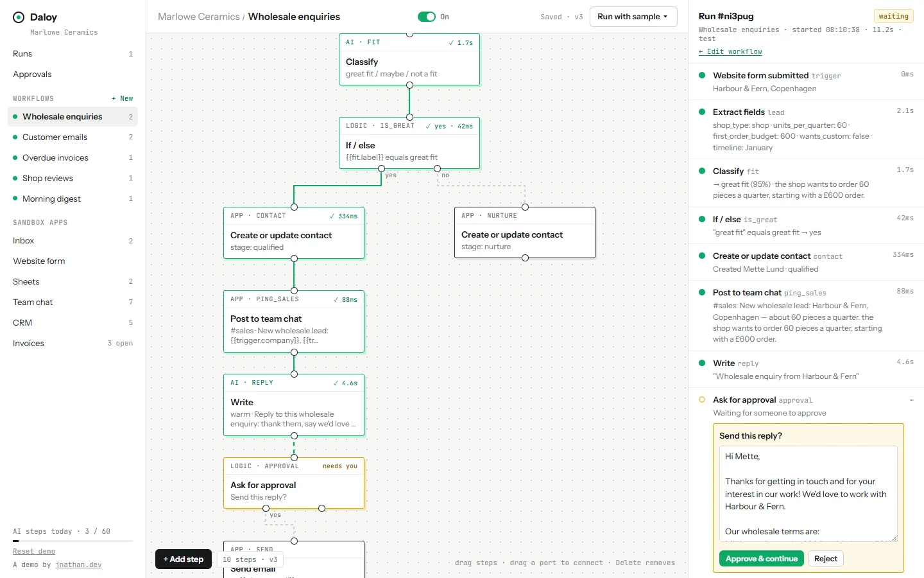Image resolution: width=924 pixels, height=578 pixels.
Task: Select the Write reply AI node
Action: coord(294,405)
